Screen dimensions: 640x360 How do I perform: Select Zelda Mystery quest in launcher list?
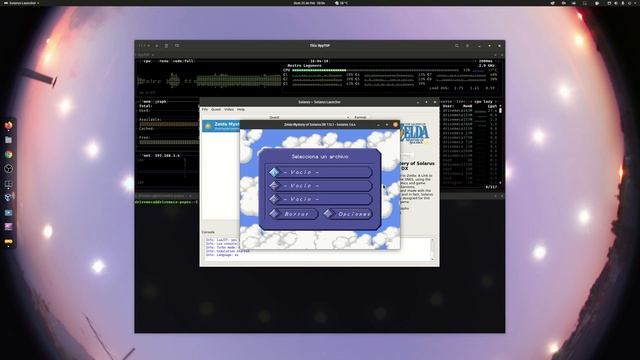(x=221, y=126)
